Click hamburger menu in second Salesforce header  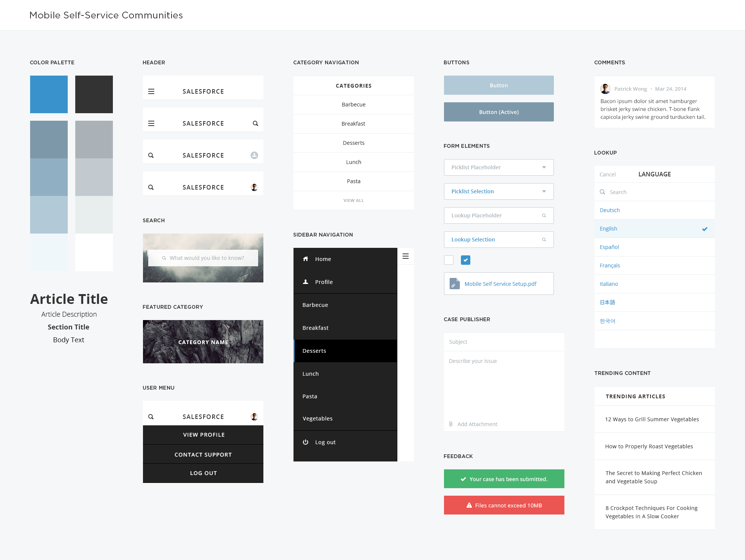(x=151, y=123)
